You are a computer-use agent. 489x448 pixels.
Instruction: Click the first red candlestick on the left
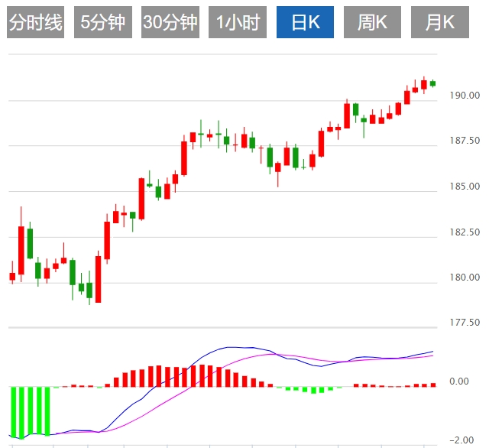click(12, 276)
